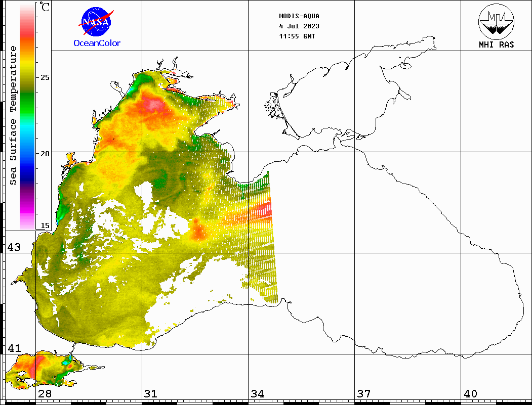532x405 pixels.
Task: Click the 25 tick label on temperature scale
Action: click(45, 78)
